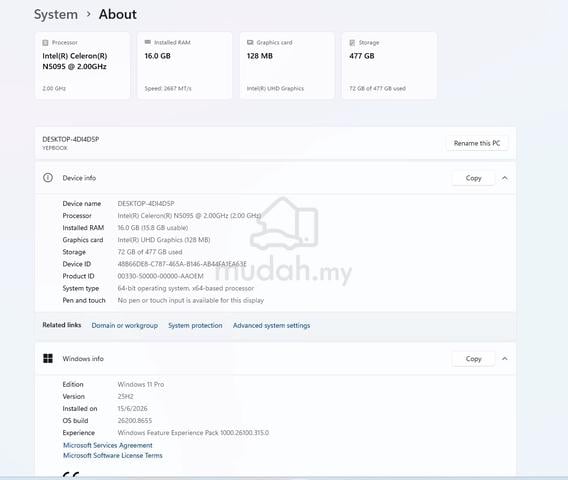The width and height of the screenshot is (568, 480).
Task: Click the About breadcrumb title
Action: pyautogui.click(x=118, y=14)
